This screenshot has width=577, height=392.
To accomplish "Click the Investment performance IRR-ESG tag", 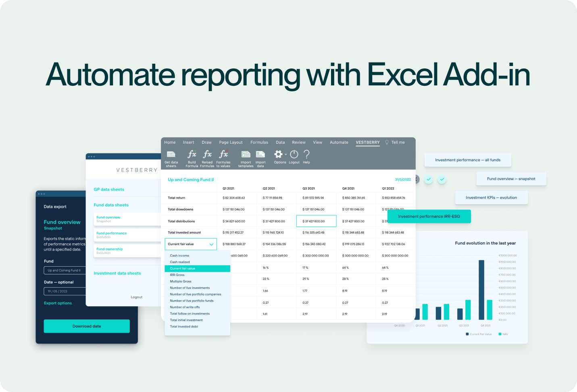I will tap(429, 216).
